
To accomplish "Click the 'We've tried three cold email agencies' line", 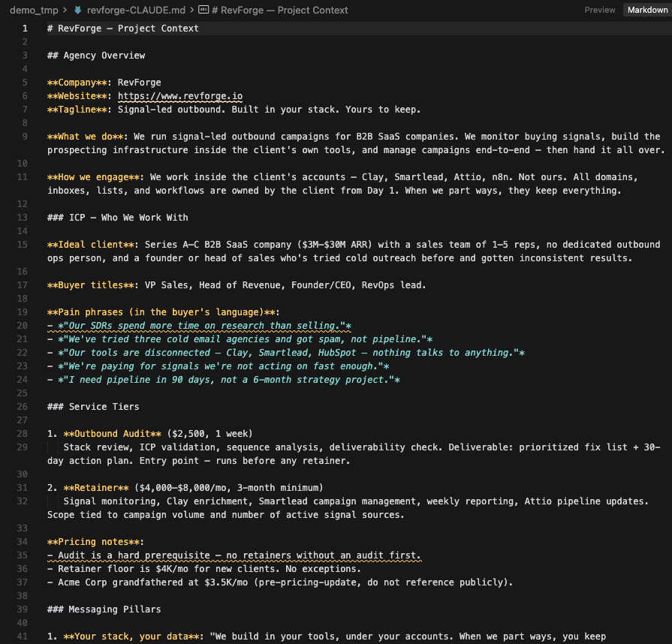I will 240,339.
